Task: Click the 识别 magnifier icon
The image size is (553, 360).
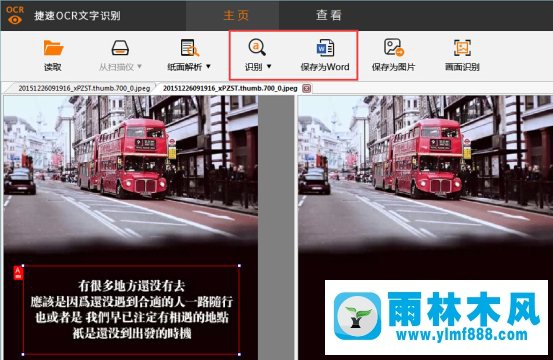Action: click(257, 47)
